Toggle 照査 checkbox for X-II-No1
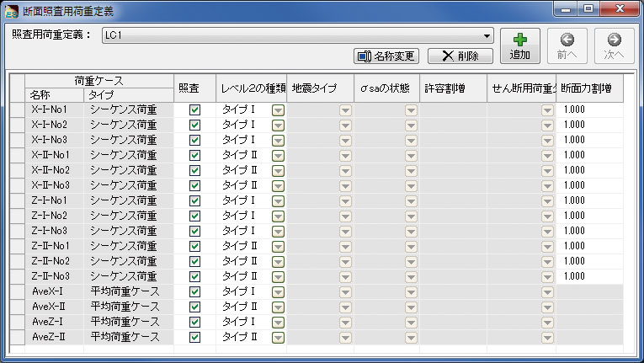Image resolution: width=644 pixels, height=363 pixels. (x=194, y=156)
